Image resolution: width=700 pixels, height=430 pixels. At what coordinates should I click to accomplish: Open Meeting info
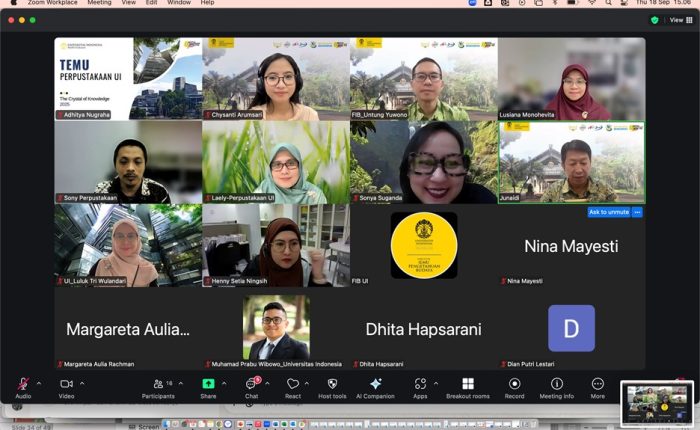[x=556, y=385]
